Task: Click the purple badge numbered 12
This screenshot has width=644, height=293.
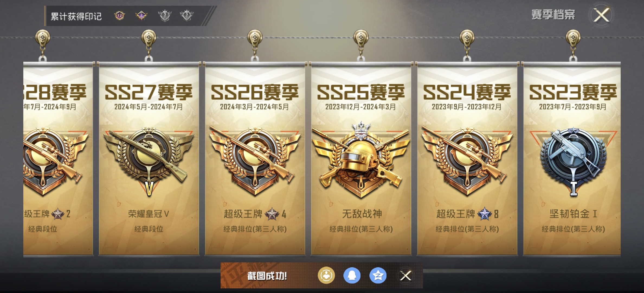Action: pos(120,16)
